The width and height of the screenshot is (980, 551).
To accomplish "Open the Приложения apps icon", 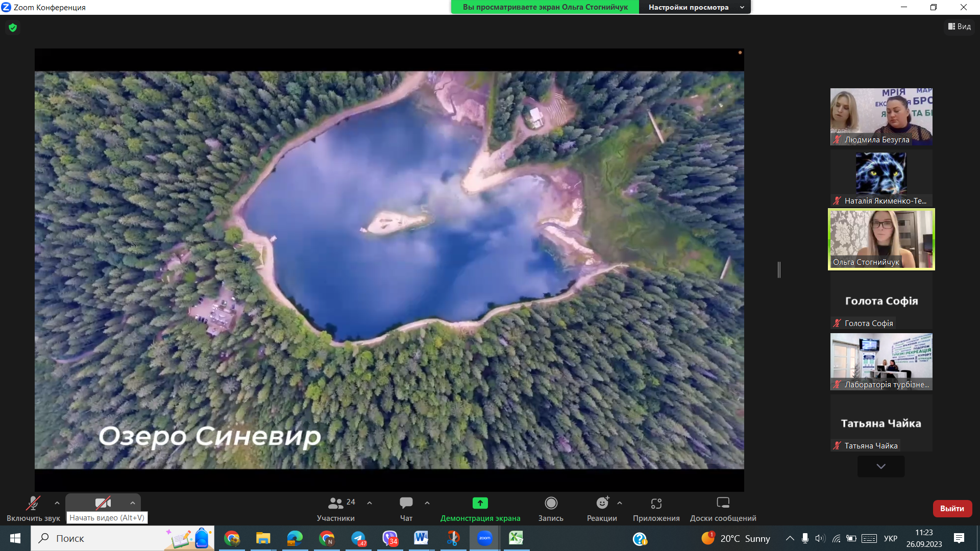I will pos(656,504).
